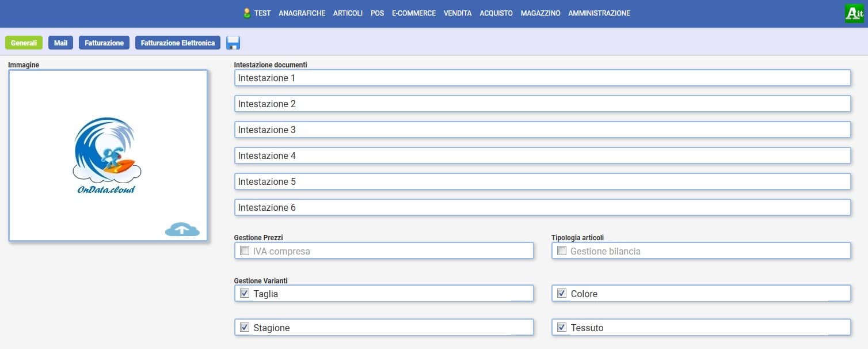Click the OnData.cloud logo image

(107, 155)
